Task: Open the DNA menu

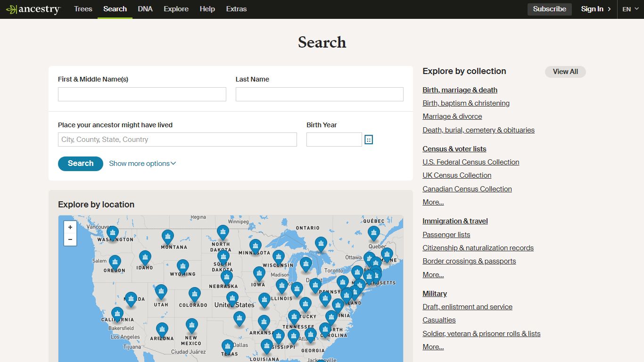Action: pyautogui.click(x=145, y=9)
